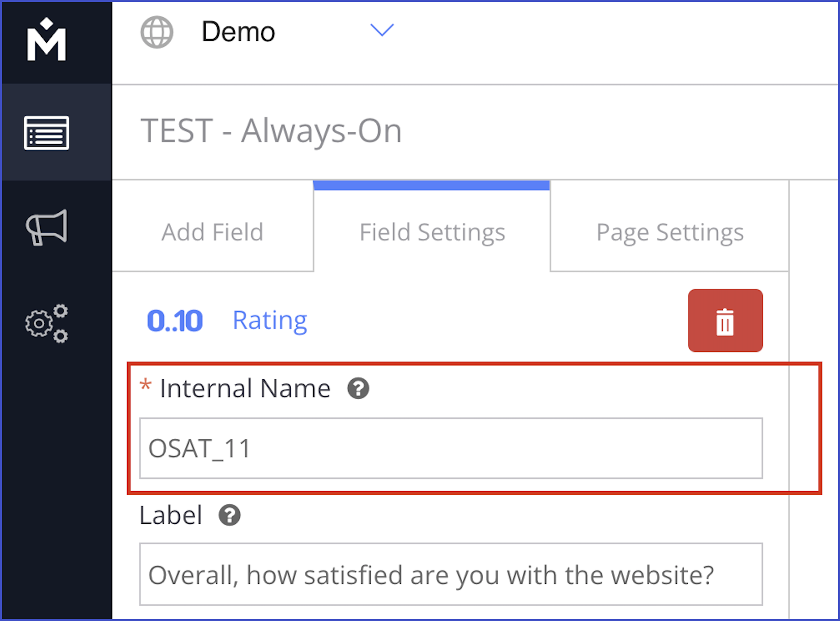Screen dimensions: 840x621
Task: Click the Rating field type text
Action: coord(270,321)
